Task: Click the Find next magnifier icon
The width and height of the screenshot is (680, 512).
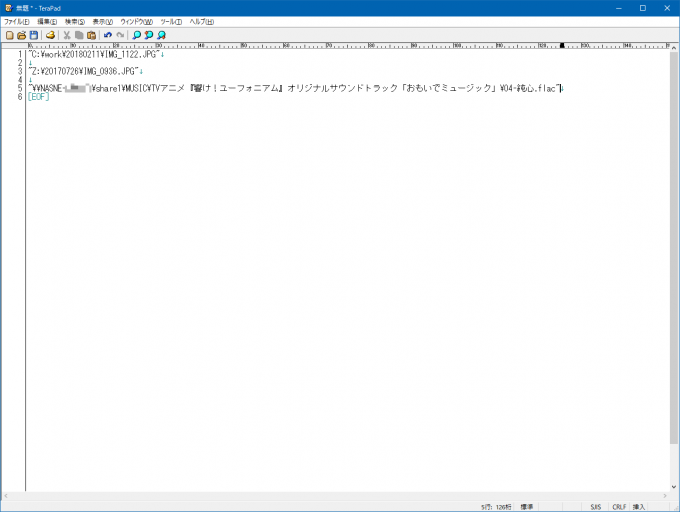Action: point(161,35)
